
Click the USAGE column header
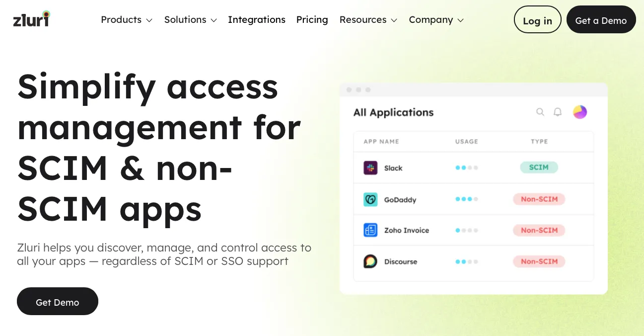click(467, 142)
